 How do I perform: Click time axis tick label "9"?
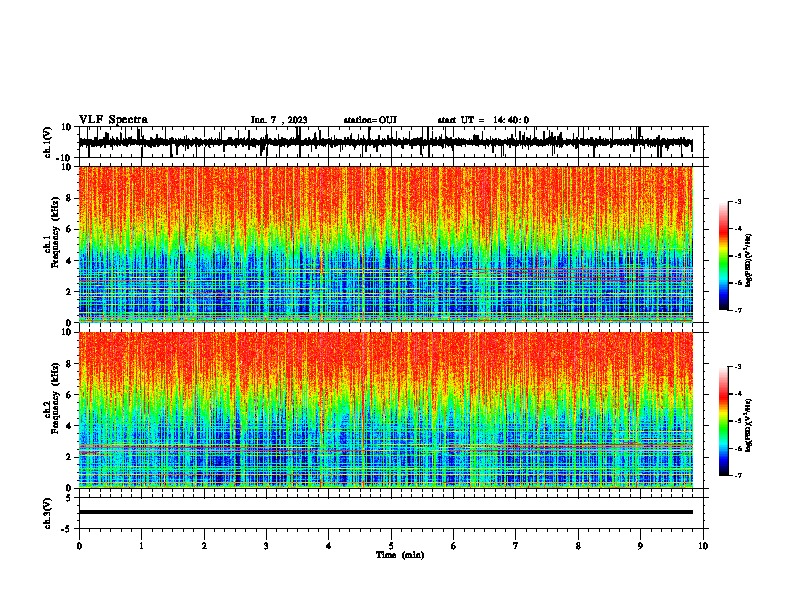click(x=640, y=546)
